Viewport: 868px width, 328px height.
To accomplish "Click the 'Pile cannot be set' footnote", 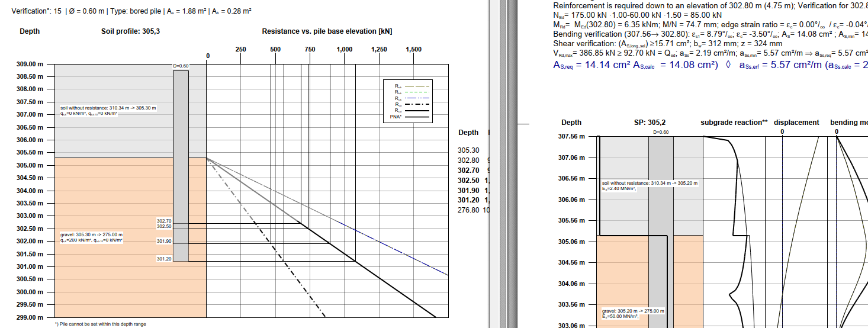I will click(x=100, y=324).
